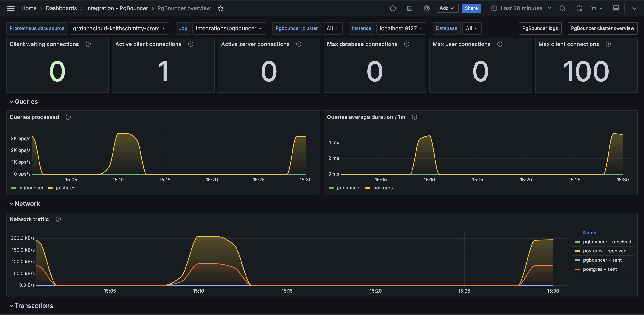The height and width of the screenshot is (315, 644).
Task: Change the auto-refresh interval from 1m
Action: [595, 8]
